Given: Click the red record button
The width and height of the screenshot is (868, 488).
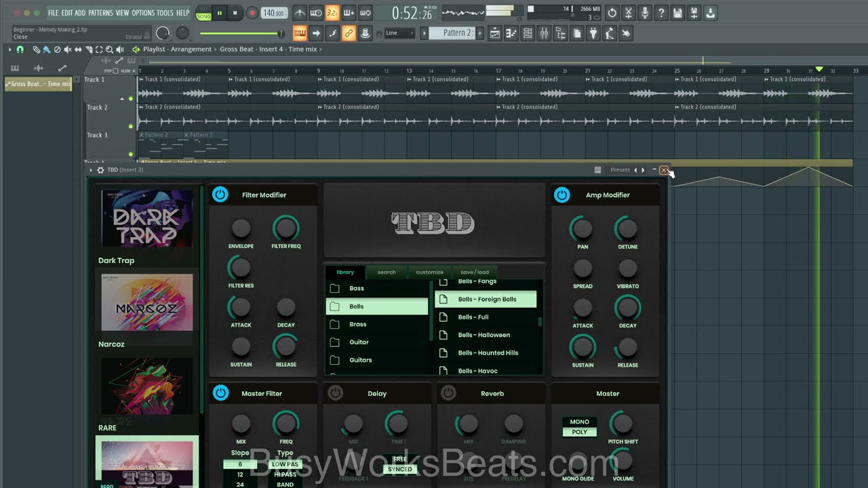Looking at the screenshot, I should point(252,13).
